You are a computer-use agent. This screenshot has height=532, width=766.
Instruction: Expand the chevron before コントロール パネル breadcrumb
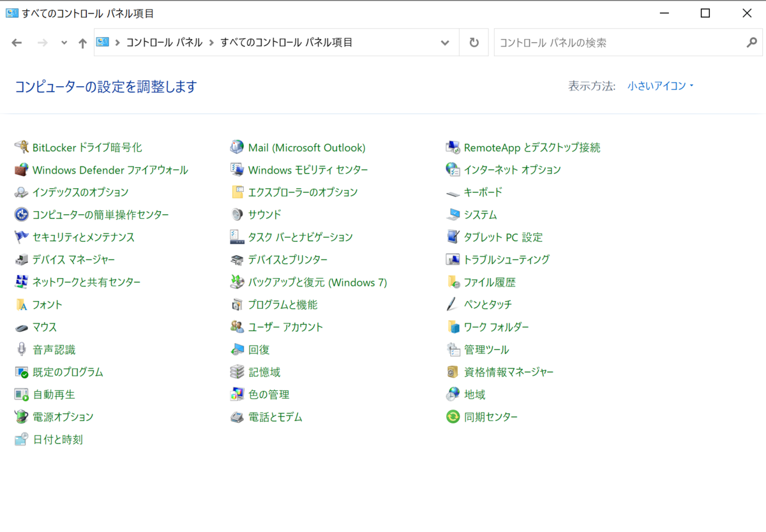117,43
